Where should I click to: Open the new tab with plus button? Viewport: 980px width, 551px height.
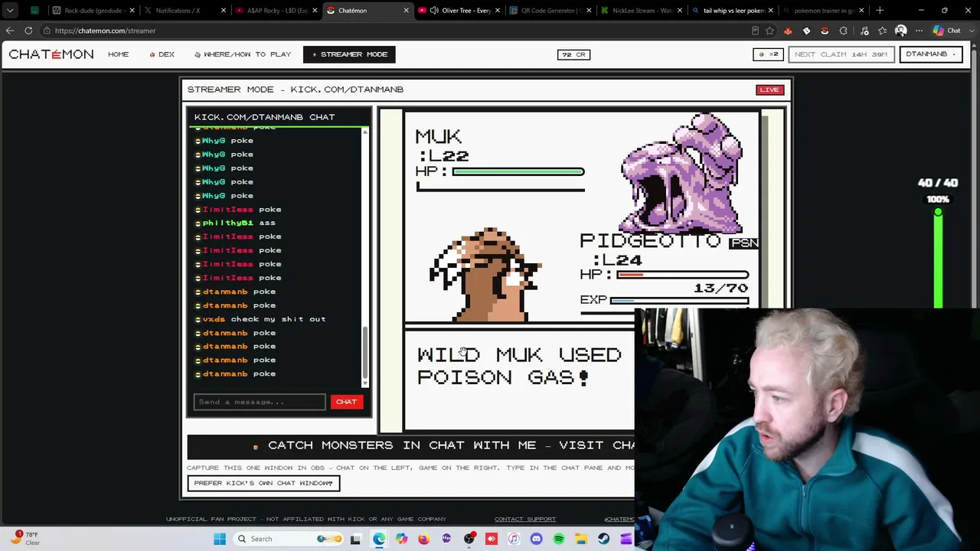[x=880, y=11]
